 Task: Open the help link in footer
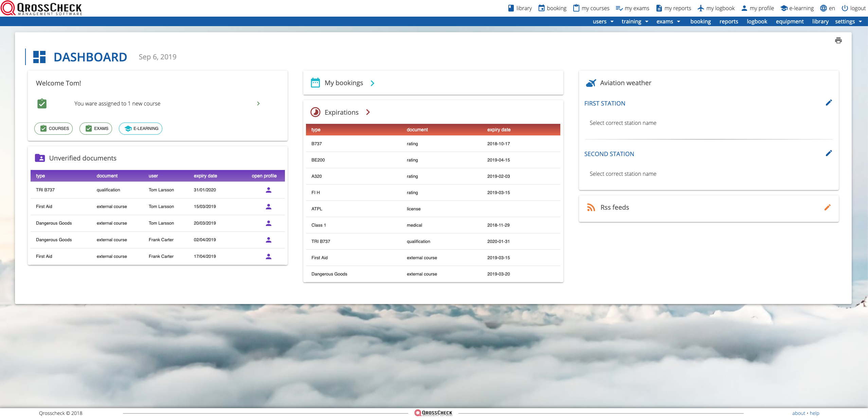pos(814,413)
